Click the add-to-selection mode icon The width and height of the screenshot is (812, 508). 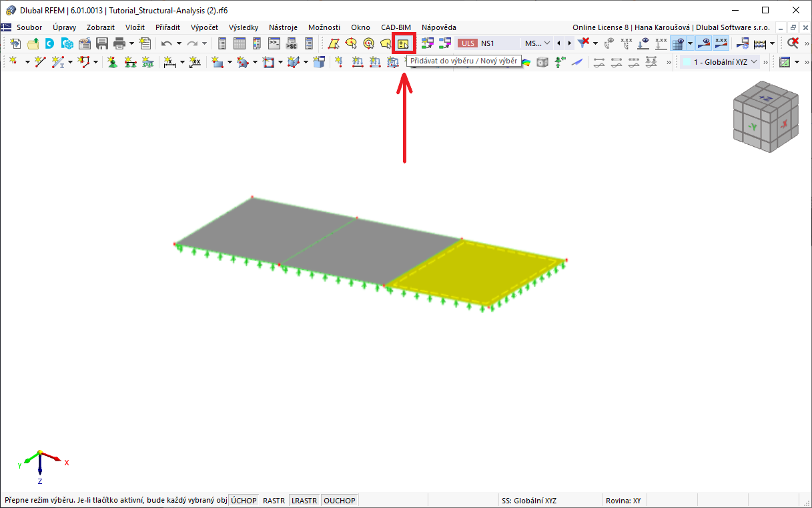click(x=403, y=43)
